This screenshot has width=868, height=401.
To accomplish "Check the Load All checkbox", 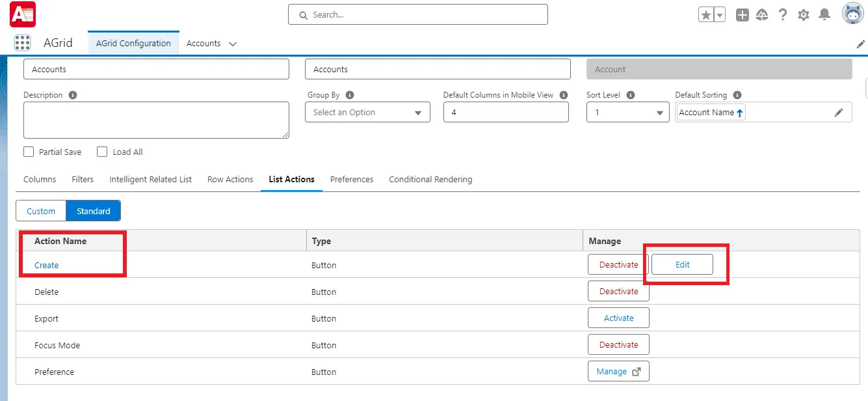I will (x=102, y=152).
